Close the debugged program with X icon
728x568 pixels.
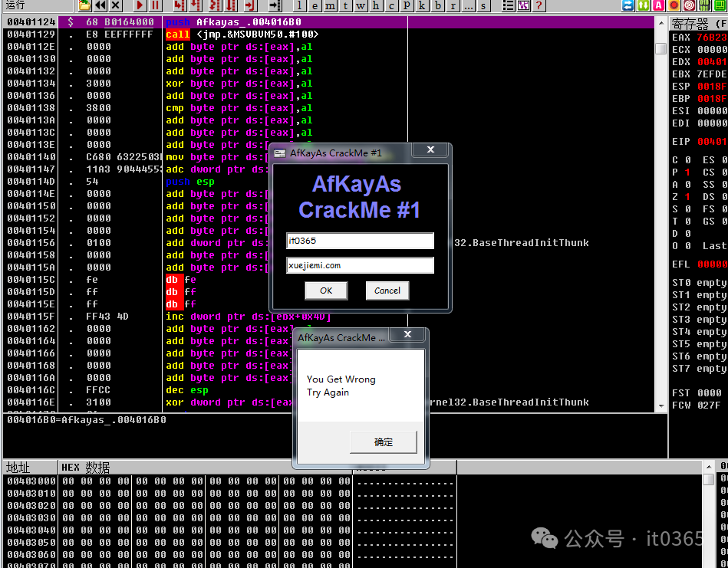coord(117,5)
